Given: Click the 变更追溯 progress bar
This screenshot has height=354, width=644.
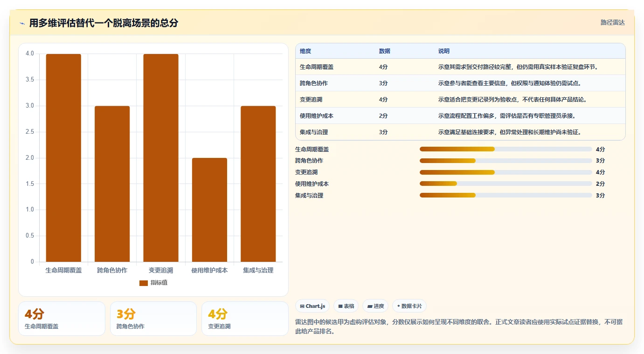Looking at the screenshot, I should [x=506, y=172].
